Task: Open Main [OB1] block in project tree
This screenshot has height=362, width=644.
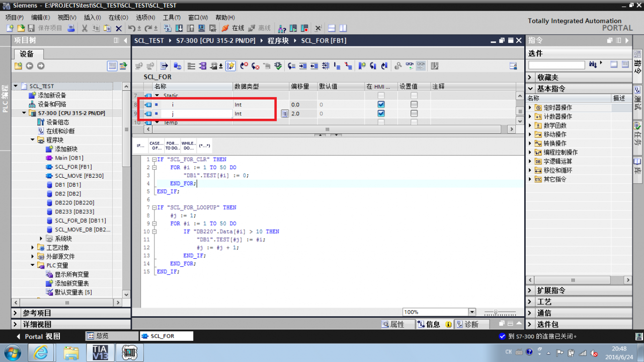Action: [x=69, y=158]
